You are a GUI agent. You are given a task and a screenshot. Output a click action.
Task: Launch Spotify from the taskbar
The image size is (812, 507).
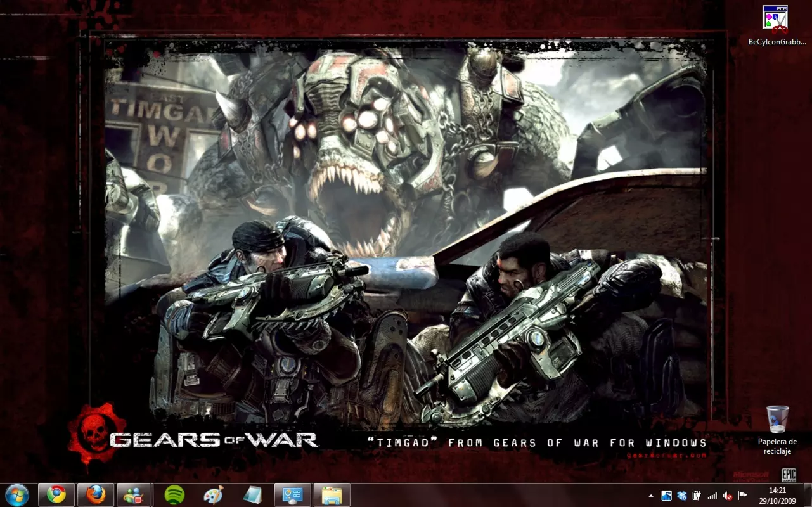click(x=174, y=494)
